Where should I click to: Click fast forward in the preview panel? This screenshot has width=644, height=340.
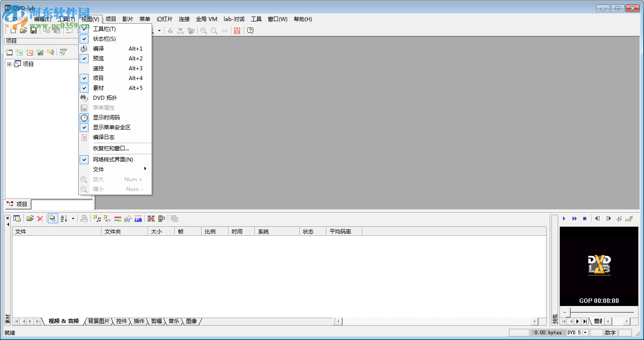pos(574,219)
